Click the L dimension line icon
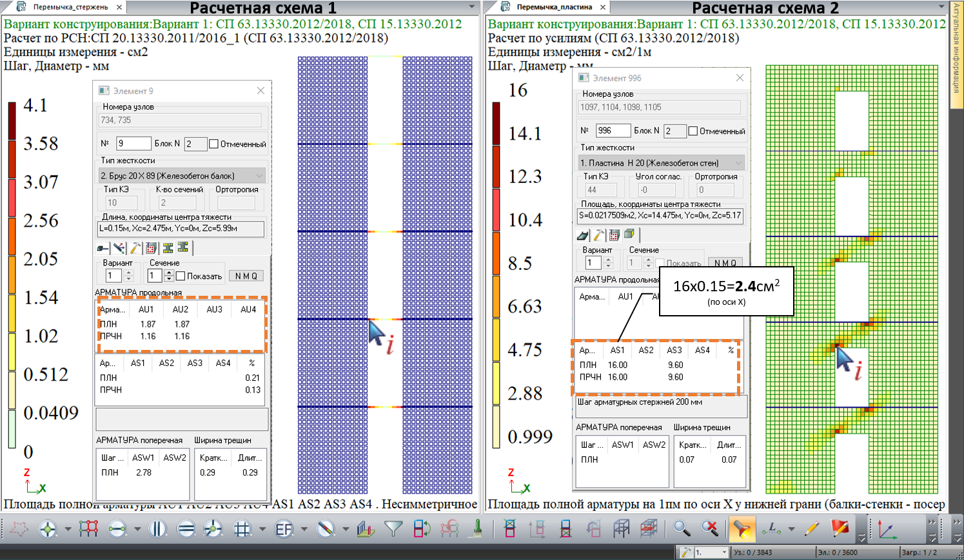The width and height of the screenshot is (964, 560). pos(771,529)
